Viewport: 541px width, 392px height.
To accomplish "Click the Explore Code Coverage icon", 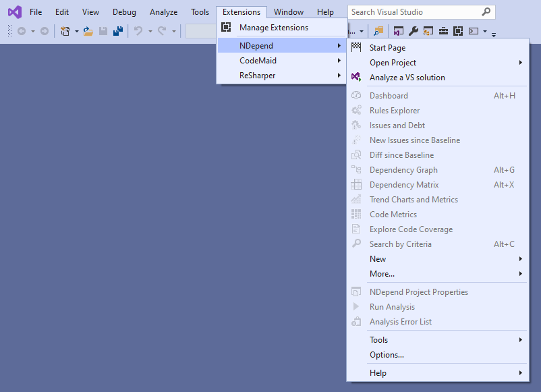I will [356, 229].
